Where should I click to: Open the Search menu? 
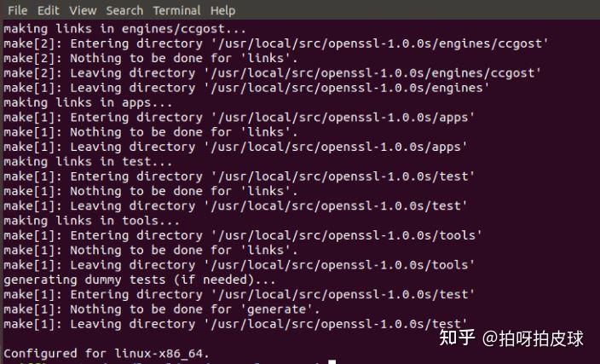124,10
